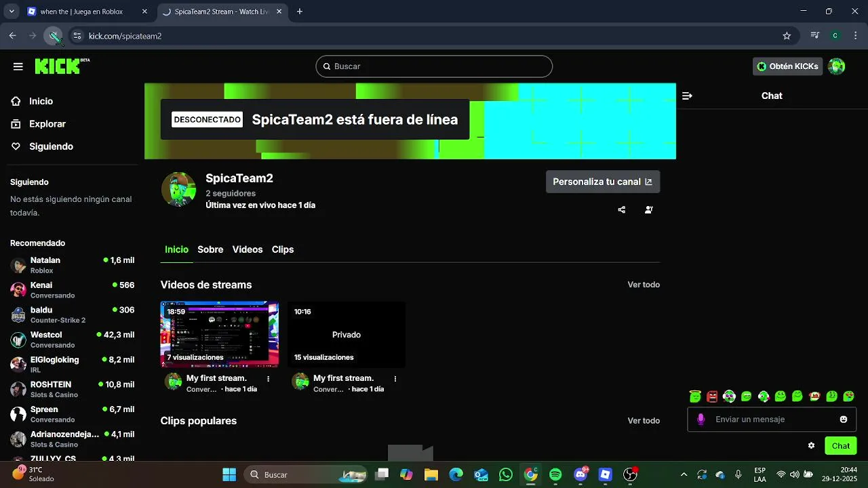
Task: Open the 10:16 Privado video thumbnail
Action: [347, 335]
